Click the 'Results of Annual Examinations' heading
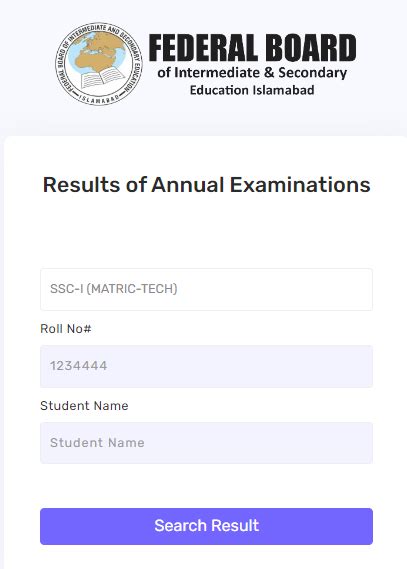 pyautogui.click(x=206, y=185)
